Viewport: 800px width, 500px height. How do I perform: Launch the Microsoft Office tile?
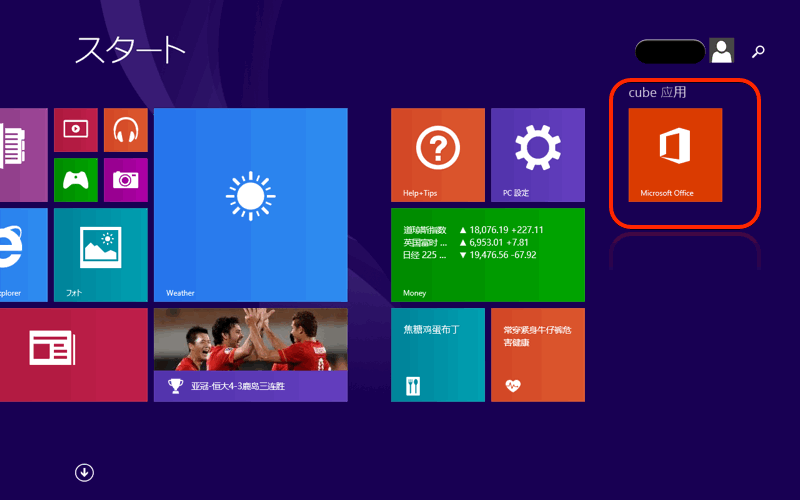(x=675, y=155)
